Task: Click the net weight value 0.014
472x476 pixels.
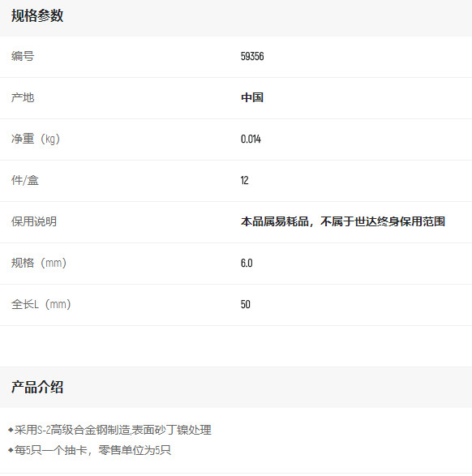Action: pos(251,139)
